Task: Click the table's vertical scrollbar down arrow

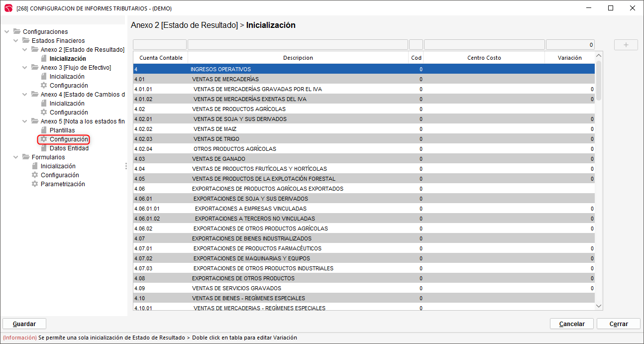Action: [599, 306]
